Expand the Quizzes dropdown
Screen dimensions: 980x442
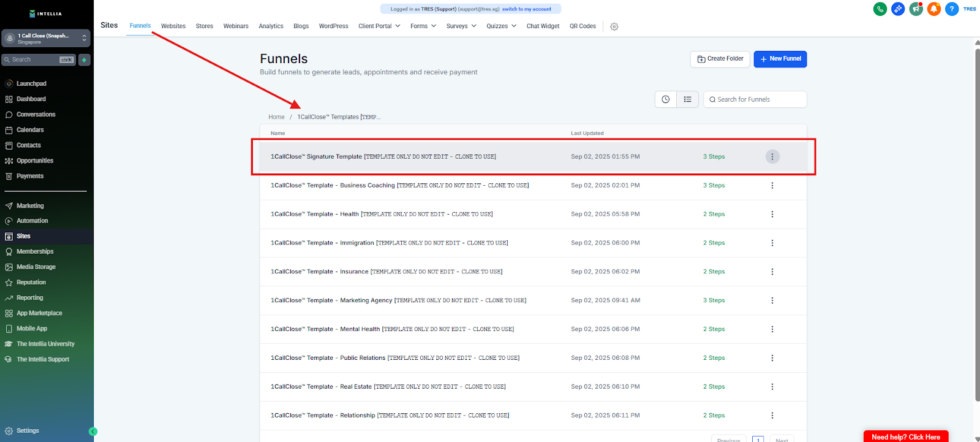point(502,26)
